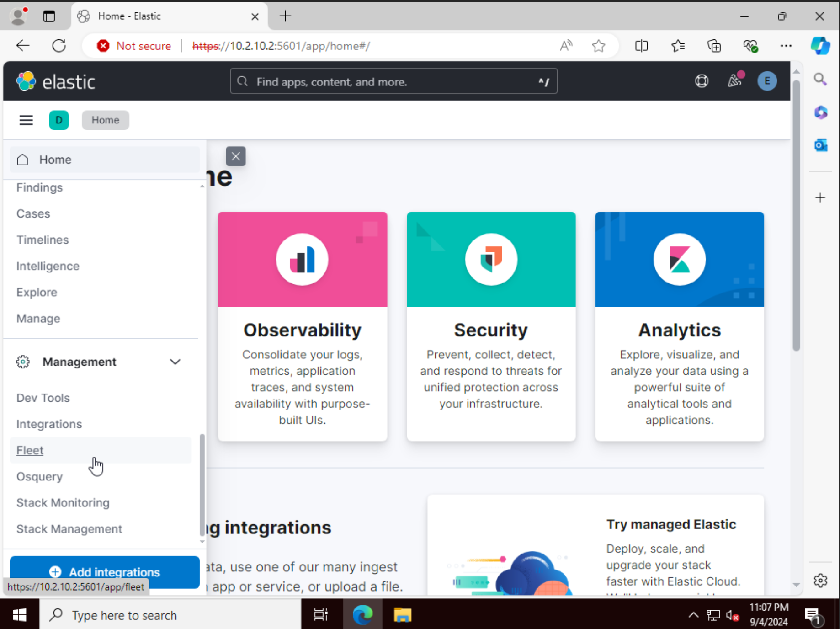This screenshot has height=629, width=840.
Task: Open the browser profile icon
Action: [19, 16]
